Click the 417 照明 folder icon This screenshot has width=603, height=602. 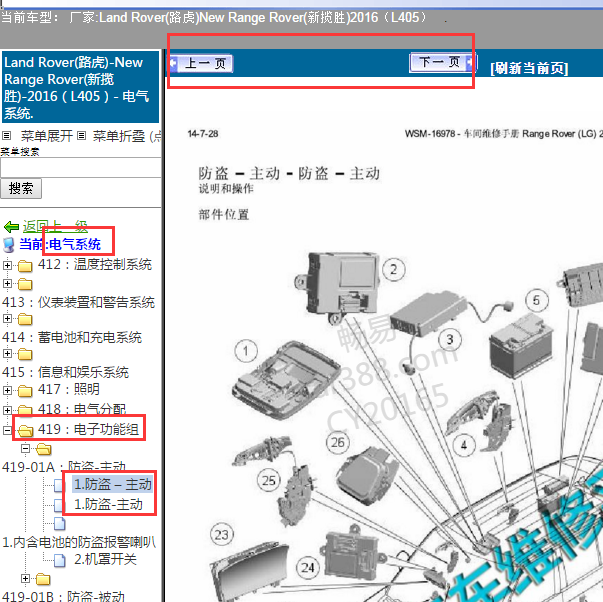[x=25, y=391]
